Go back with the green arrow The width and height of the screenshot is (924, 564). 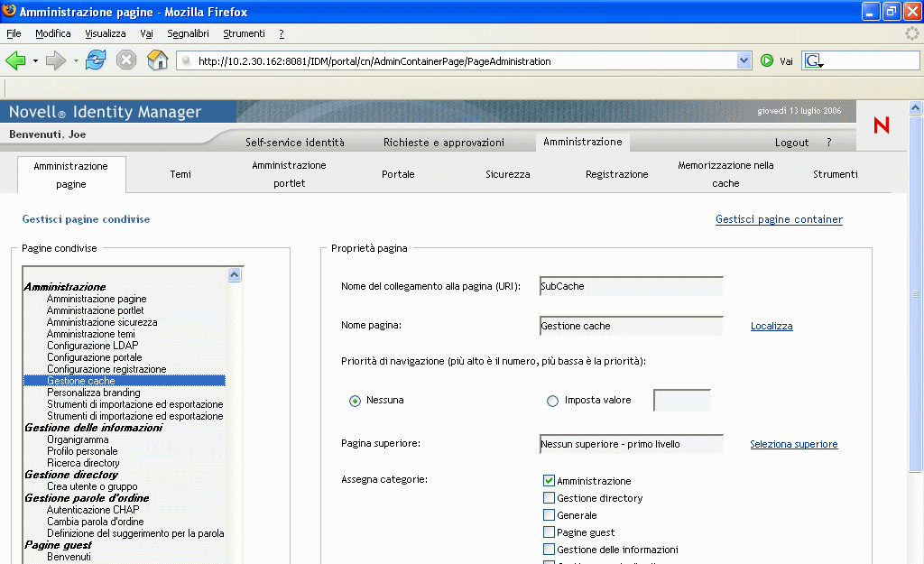point(16,60)
